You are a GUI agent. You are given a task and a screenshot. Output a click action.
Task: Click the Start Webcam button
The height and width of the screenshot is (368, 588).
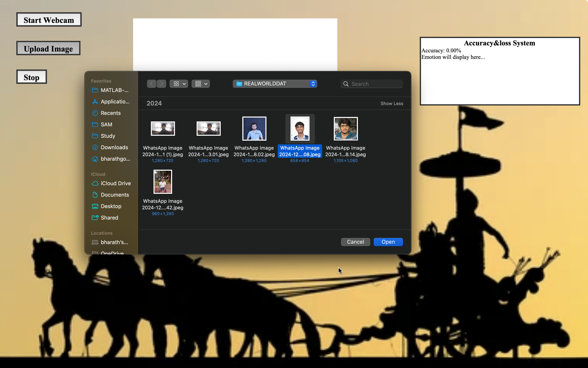pyautogui.click(x=49, y=19)
